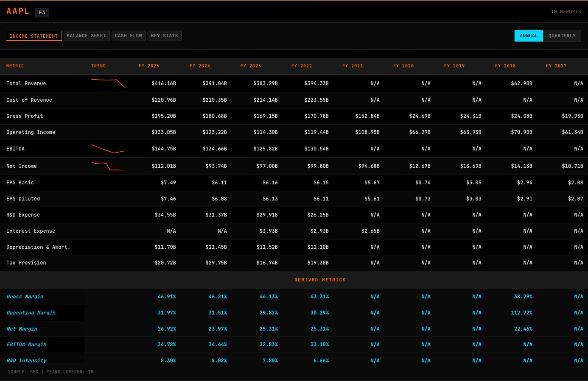Click the 10 REPORTS label

(566, 12)
